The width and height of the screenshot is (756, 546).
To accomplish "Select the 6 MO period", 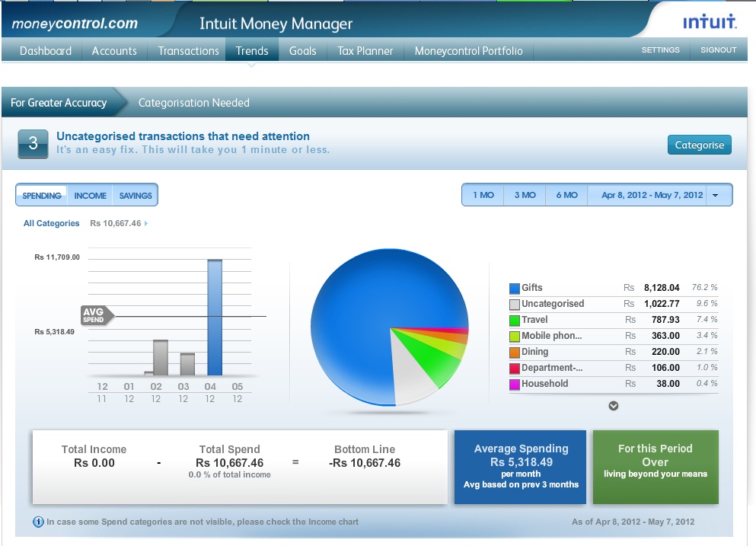I will click(x=567, y=195).
